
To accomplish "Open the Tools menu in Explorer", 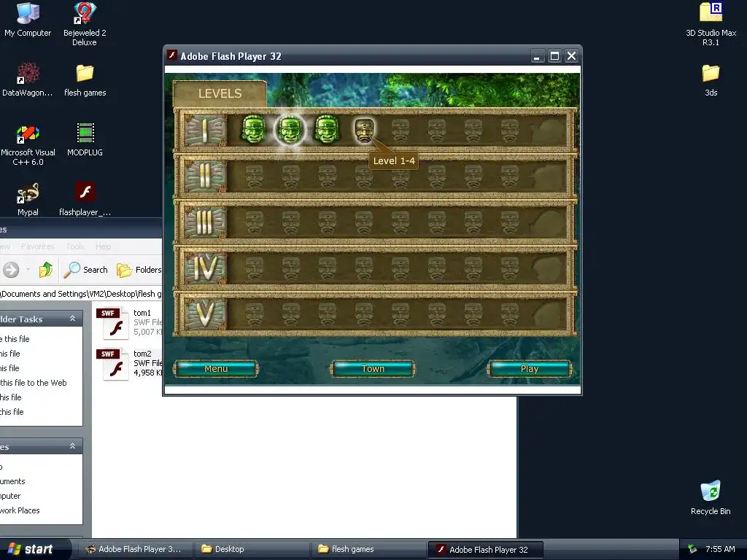I will tap(75, 246).
